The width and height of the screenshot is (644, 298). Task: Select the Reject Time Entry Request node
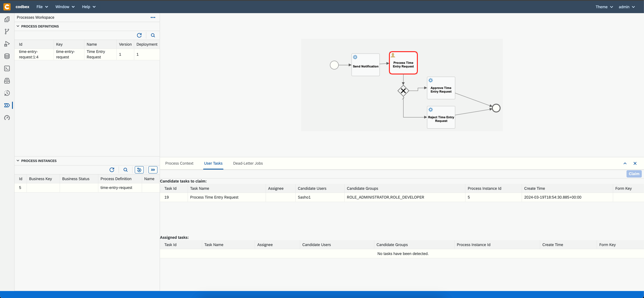[441, 117]
